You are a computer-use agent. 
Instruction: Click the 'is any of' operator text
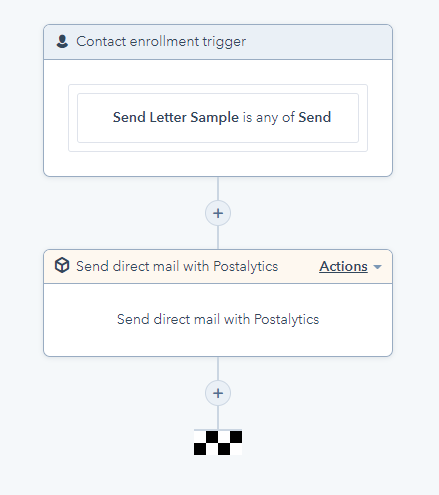point(269,117)
